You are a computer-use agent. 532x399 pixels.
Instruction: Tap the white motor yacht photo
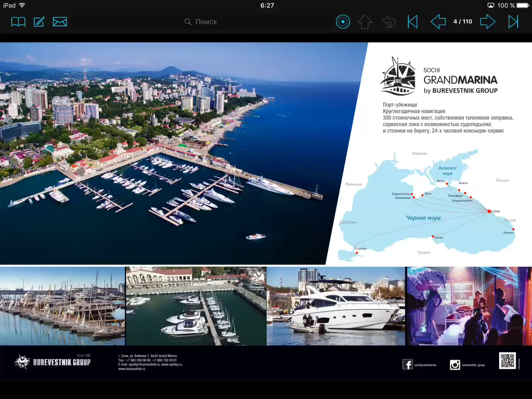[x=336, y=306]
